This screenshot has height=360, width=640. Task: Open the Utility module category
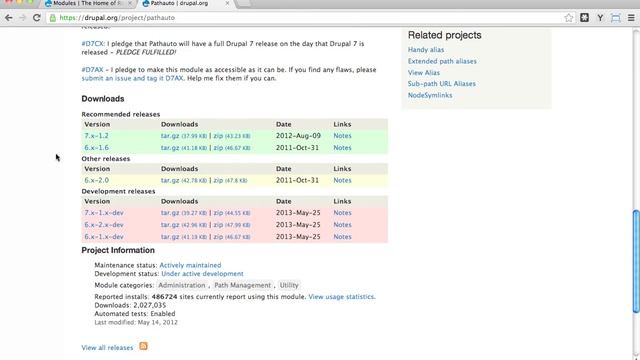[289, 285]
